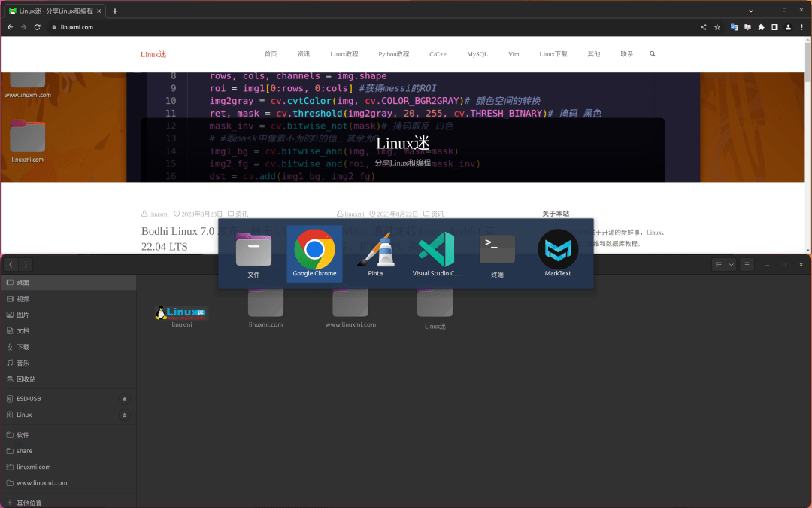Click the 2023年8月22日 post date
812x508 pixels.
click(397, 214)
